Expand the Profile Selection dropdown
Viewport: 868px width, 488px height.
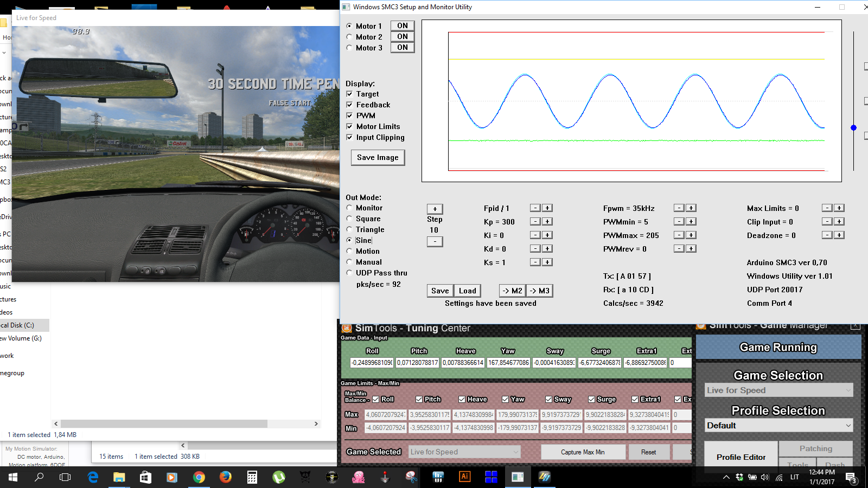point(778,426)
